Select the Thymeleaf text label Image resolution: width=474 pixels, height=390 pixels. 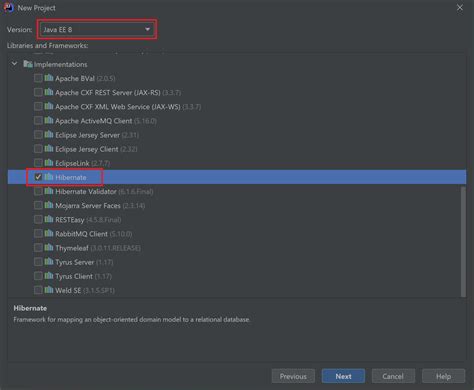(72, 248)
